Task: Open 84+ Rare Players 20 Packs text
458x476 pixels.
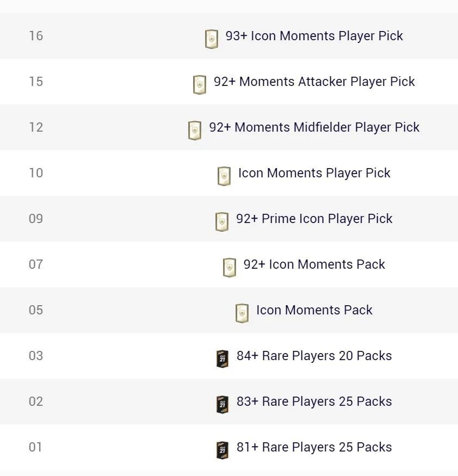Action: click(x=314, y=356)
